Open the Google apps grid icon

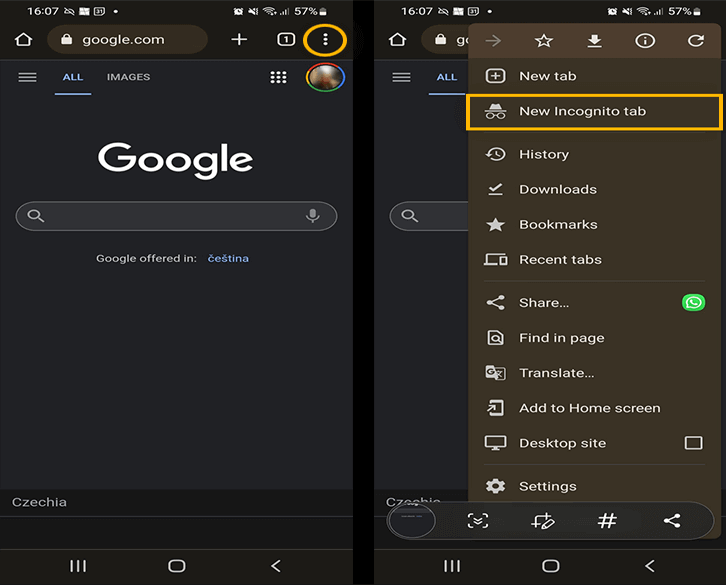[x=279, y=78]
